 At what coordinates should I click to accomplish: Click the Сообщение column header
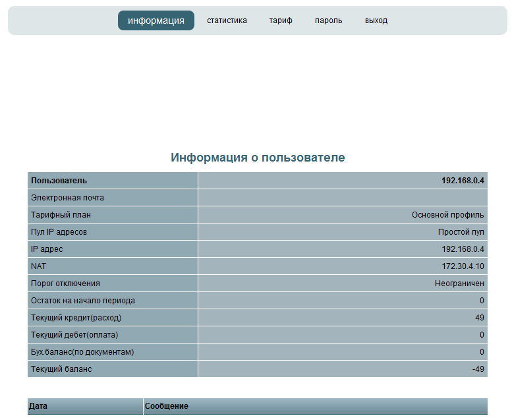tap(167, 406)
